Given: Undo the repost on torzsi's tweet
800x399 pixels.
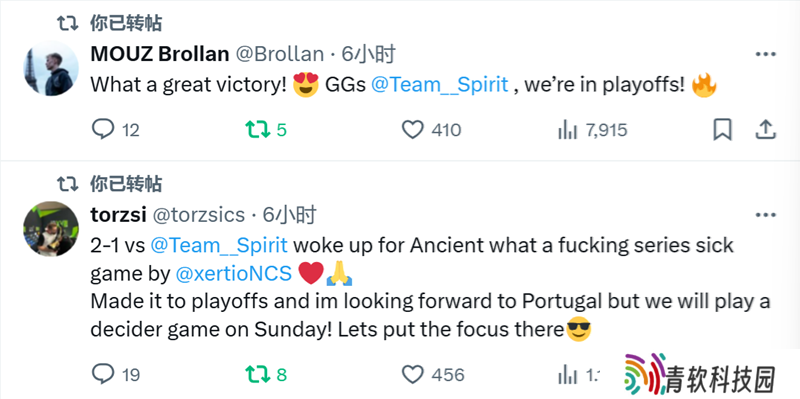Looking at the screenshot, I should [266, 375].
